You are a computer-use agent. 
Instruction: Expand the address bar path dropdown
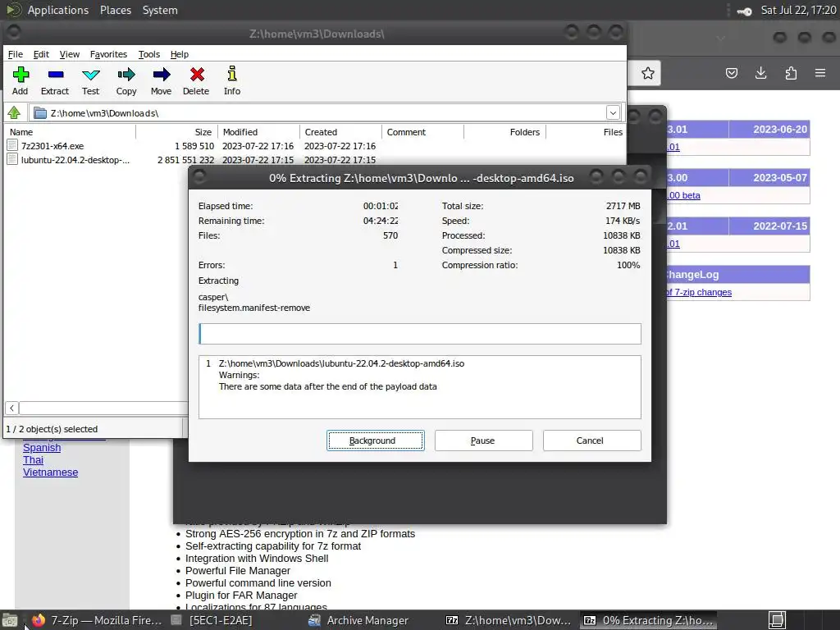point(613,112)
